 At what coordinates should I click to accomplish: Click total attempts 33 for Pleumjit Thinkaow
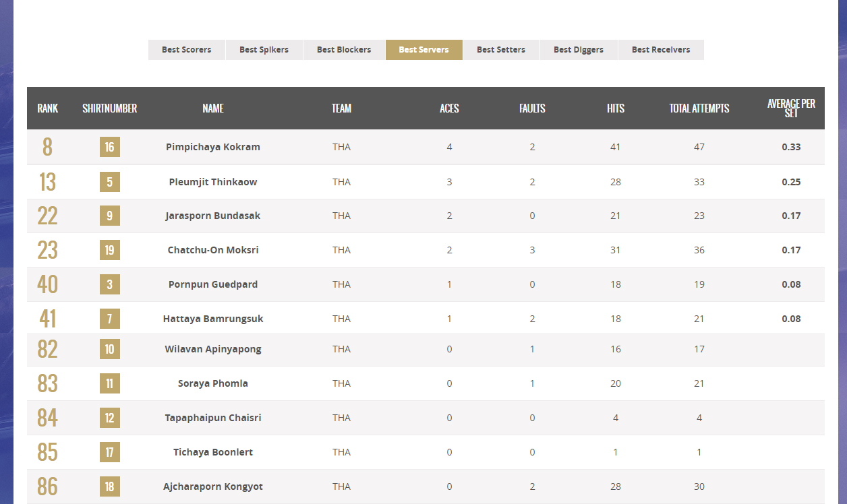(699, 182)
